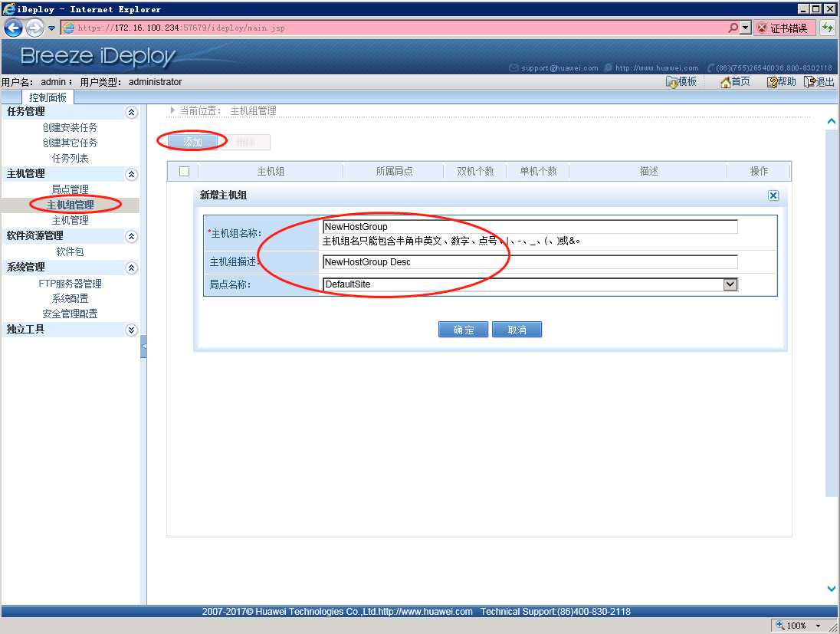Open 安全管理配置 menu item
Screen dimensions: 840x634
point(71,314)
